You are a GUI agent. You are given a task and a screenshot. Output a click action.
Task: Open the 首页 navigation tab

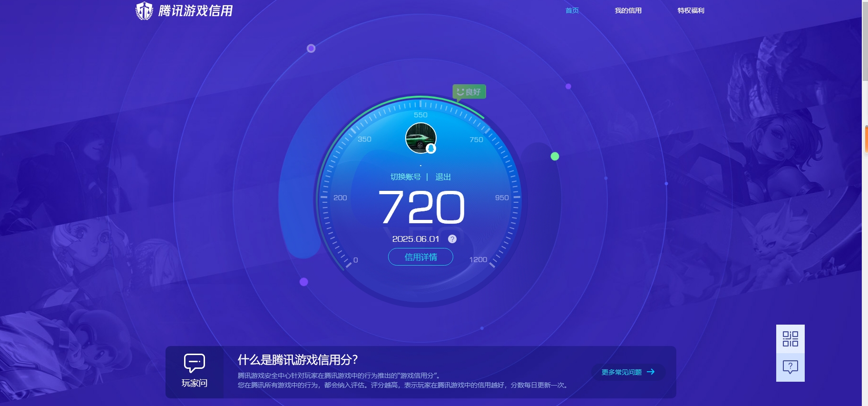coord(572,10)
